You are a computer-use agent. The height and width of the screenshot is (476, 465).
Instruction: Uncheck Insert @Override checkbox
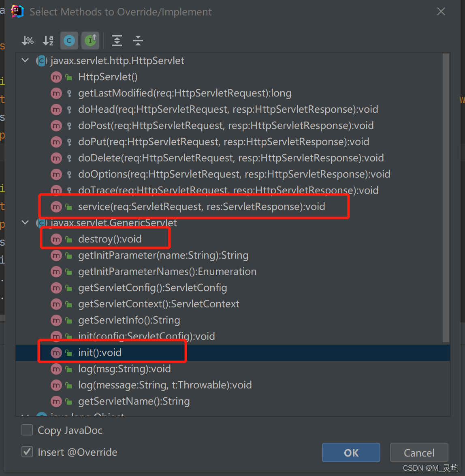(27, 452)
